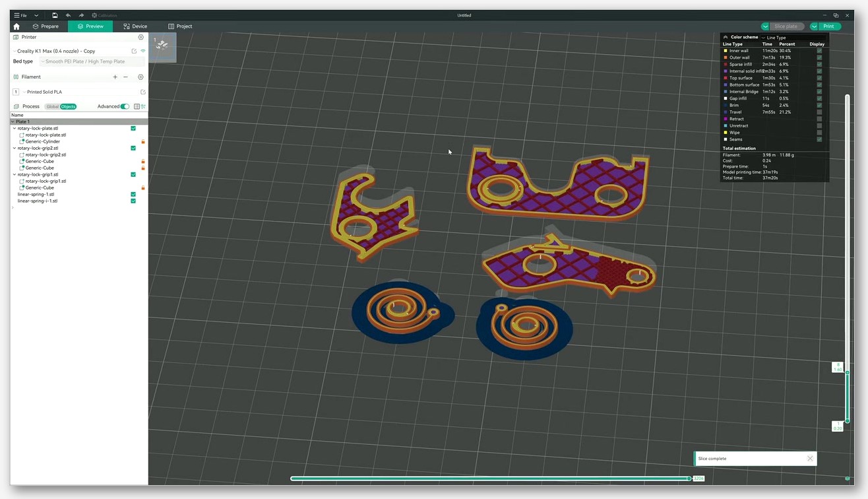Image resolution: width=868 pixels, height=499 pixels.
Task: Dismiss the Slice complete notification
Action: tap(810, 458)
